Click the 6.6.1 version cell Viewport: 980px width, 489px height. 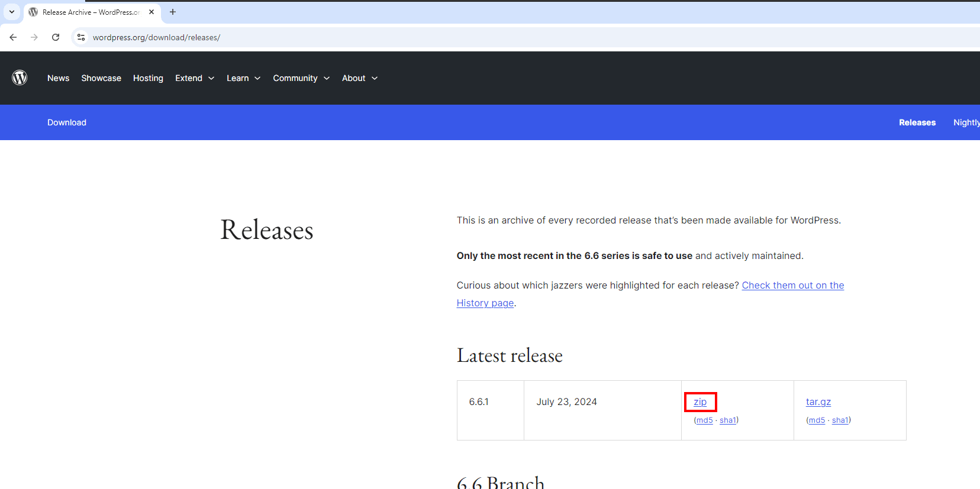(x=490, y=410)
